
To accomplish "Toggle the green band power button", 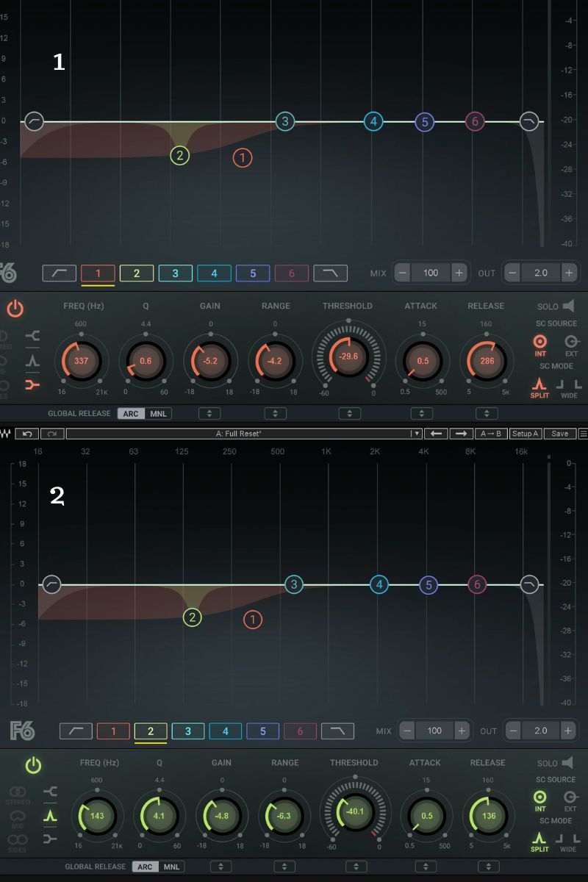I will pyautogui.click(x=33, y=765).
